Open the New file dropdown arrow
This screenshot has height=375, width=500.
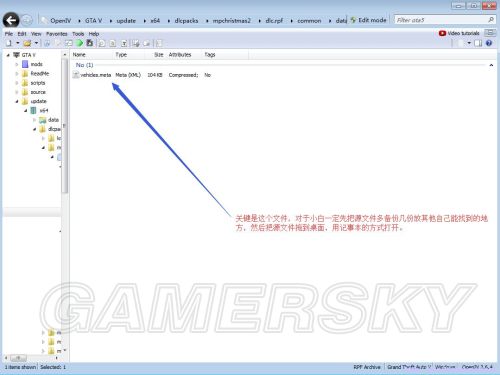point(18,43)
